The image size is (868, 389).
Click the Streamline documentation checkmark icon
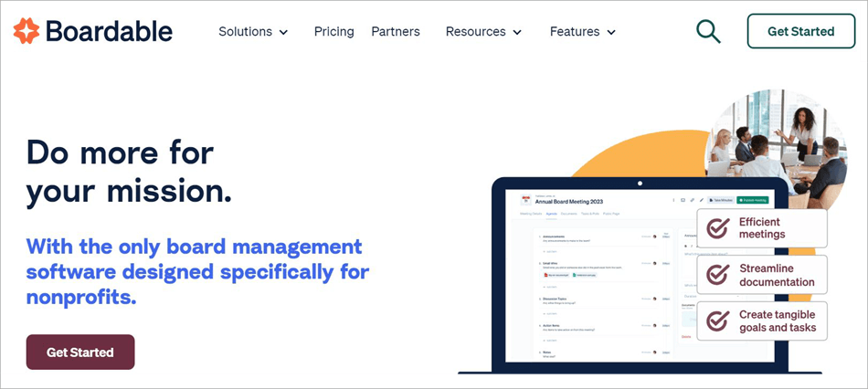718,275
